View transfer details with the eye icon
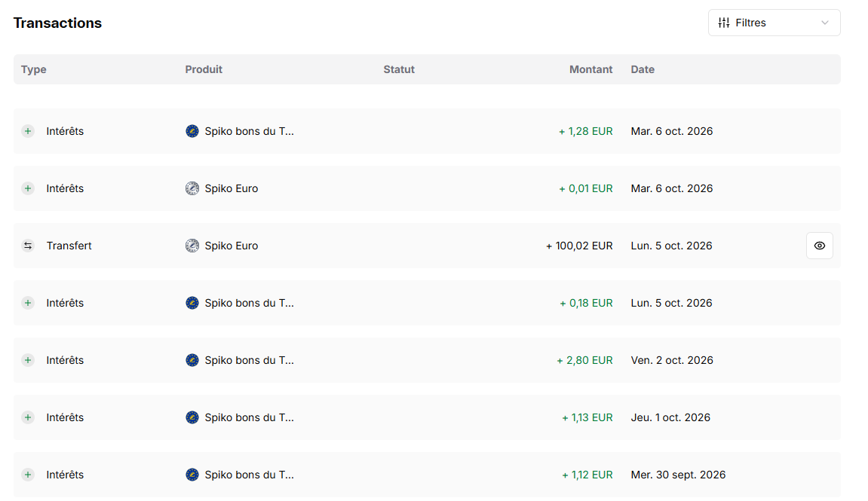The height and width of the screenshot is (501, 868). coord(819,246)
